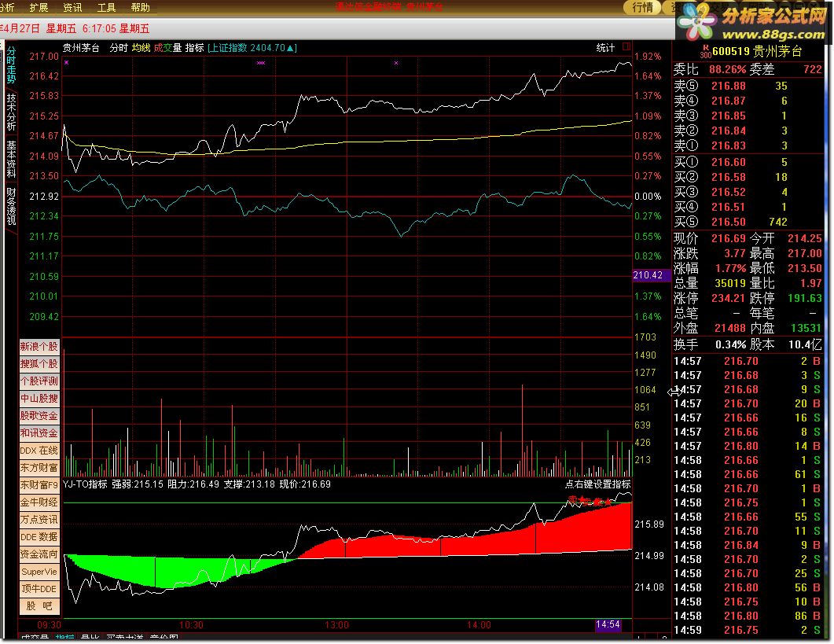Select the 买② 216.58 bid row
834x644 pixels.
click(748, 177)
